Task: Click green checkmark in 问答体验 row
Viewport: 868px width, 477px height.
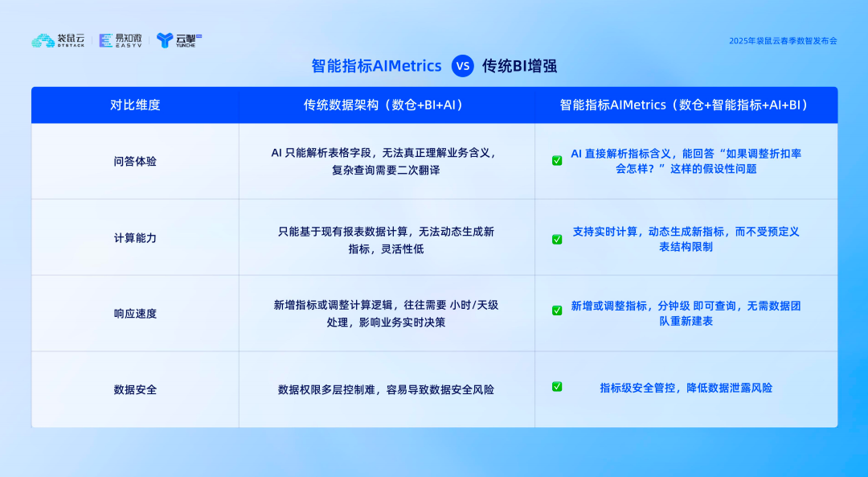Action: (x=557, y=161)
